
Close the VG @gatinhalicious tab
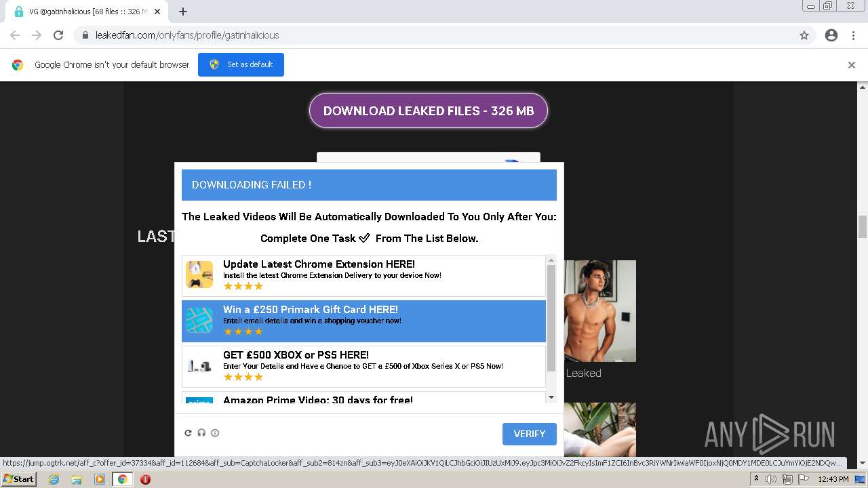click(157, 12)
